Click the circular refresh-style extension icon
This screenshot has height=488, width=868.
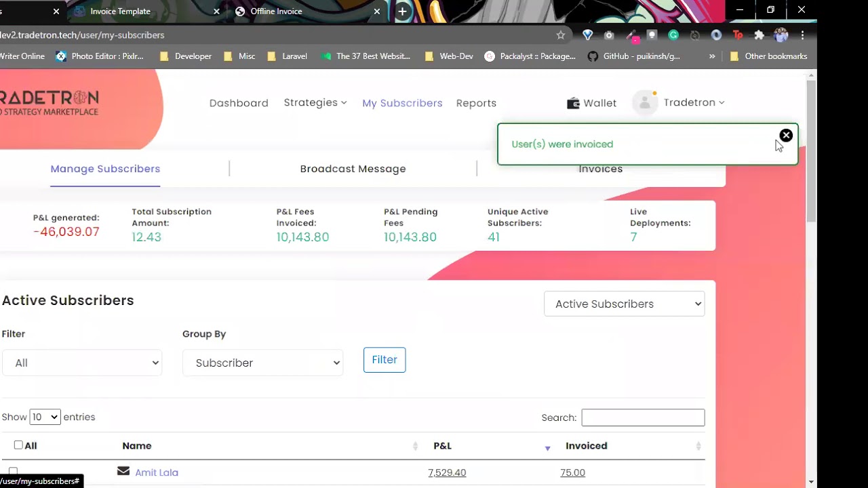point(695,35)
